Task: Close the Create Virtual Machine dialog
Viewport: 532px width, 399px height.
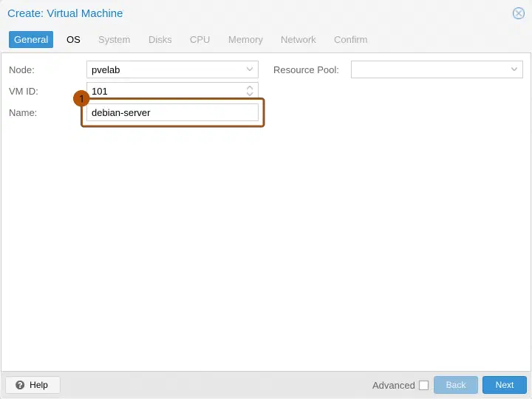Action: [x=518, y=13]
